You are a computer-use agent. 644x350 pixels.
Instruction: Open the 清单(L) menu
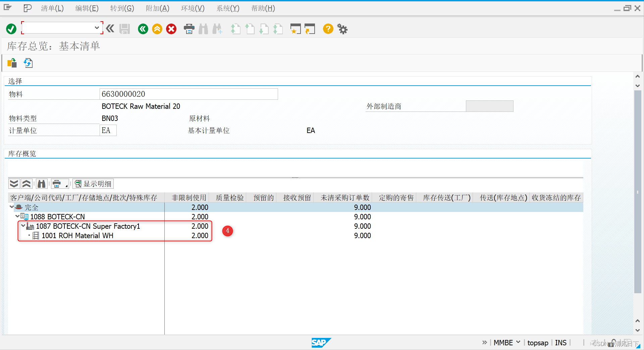pos(52,8)
